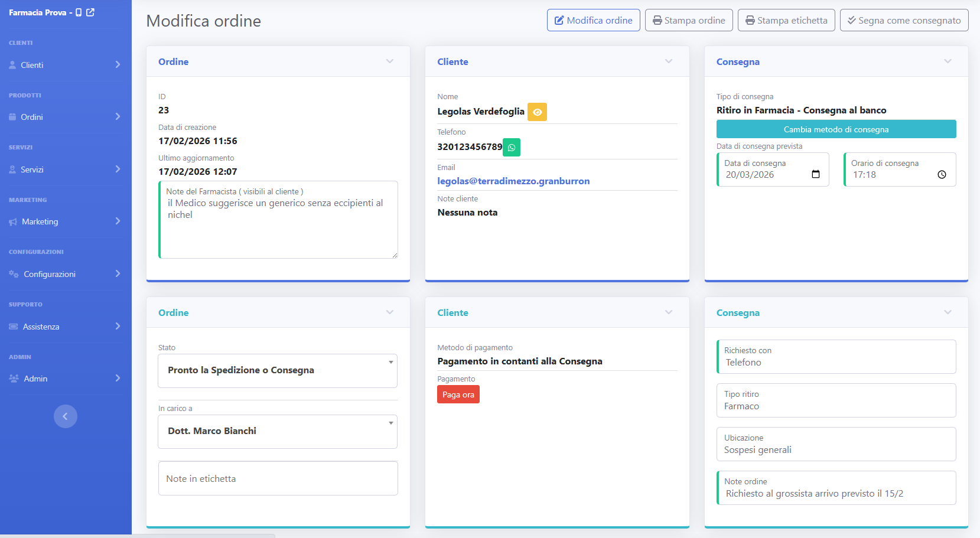Click the mobile device icon in sidebar header
This screenshot has width=980, height=538.
tap(79, 12)
